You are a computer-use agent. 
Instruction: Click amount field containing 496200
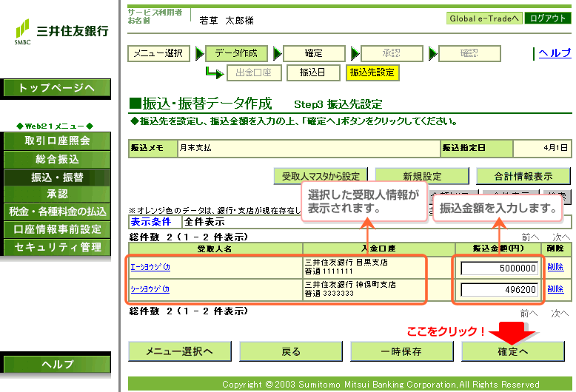(500, 290)
